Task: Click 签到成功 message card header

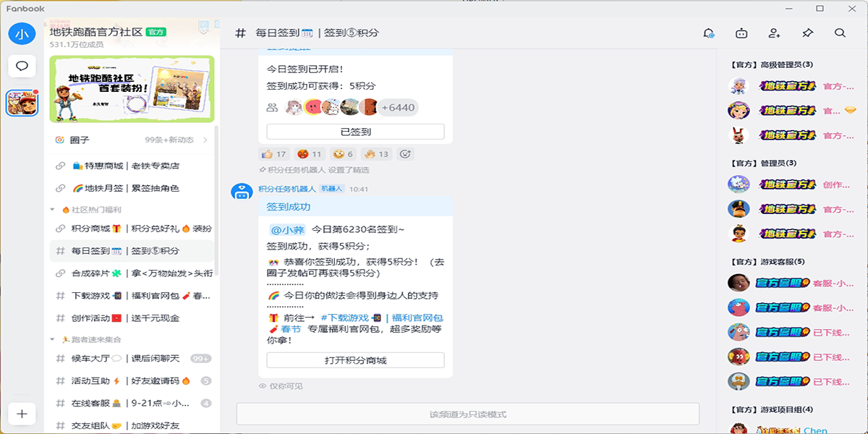Action: click(x=355, y=207)
